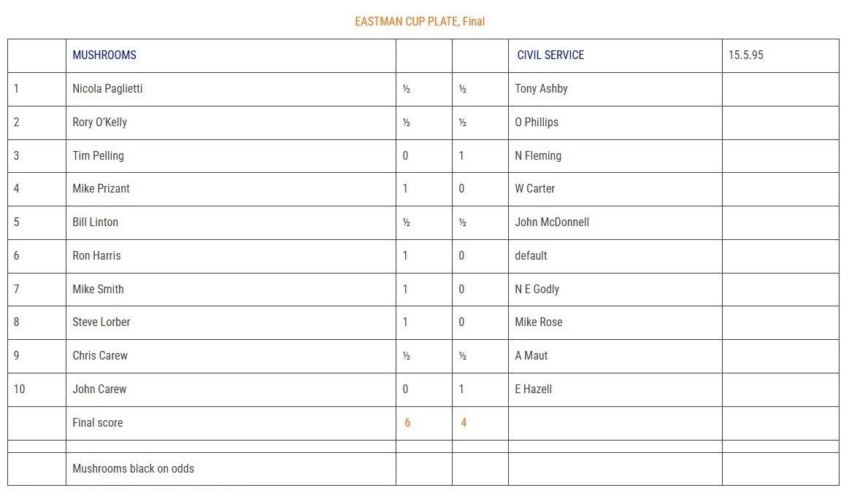The width and height of the screenshot is (849, 504).
Task: Select the MUSHROOMS team header
Action: click(x=104, y=55)
